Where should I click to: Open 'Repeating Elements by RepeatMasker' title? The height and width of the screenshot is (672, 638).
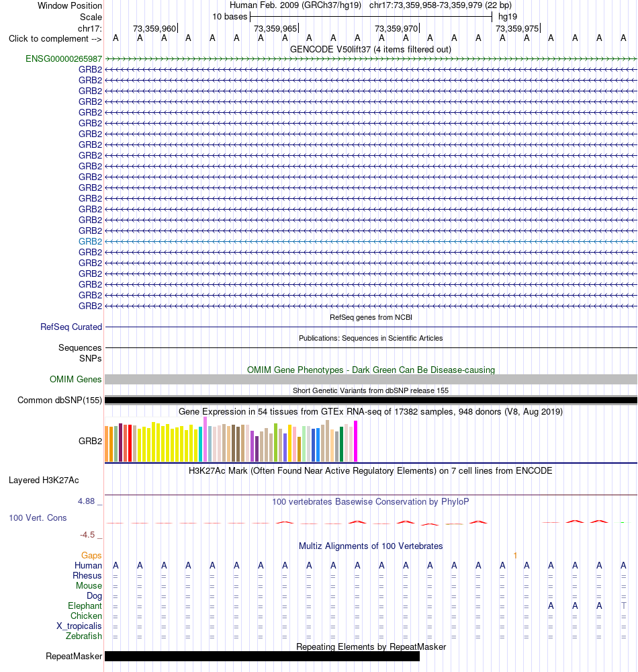(371, 646)
